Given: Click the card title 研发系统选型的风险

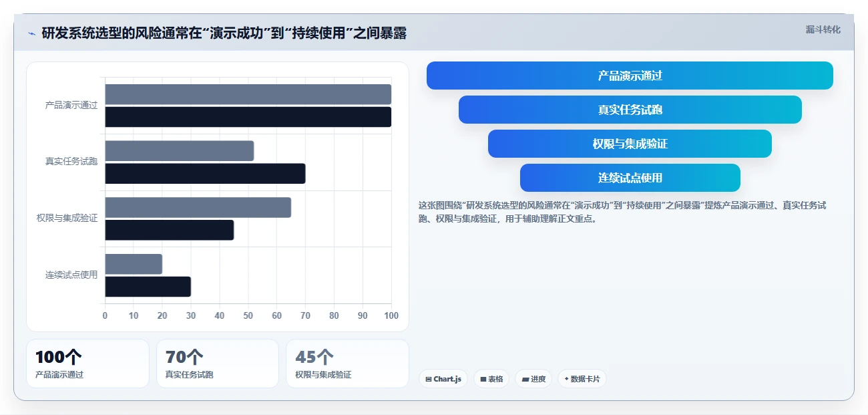Looking at the screenshot, I should coord(224,33).
